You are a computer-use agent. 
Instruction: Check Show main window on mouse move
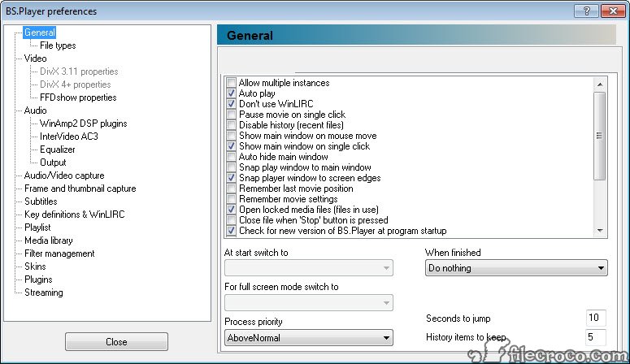pos(231,136)
